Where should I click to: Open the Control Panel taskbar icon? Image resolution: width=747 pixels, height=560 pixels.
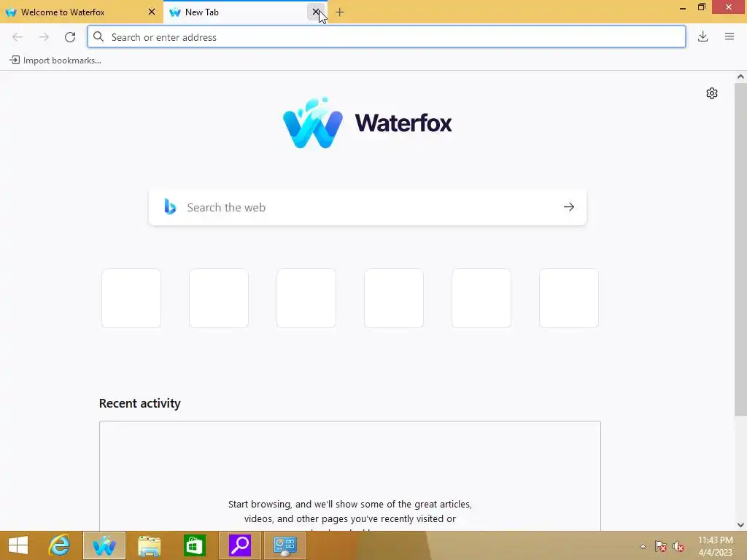(x=285, y=545)
